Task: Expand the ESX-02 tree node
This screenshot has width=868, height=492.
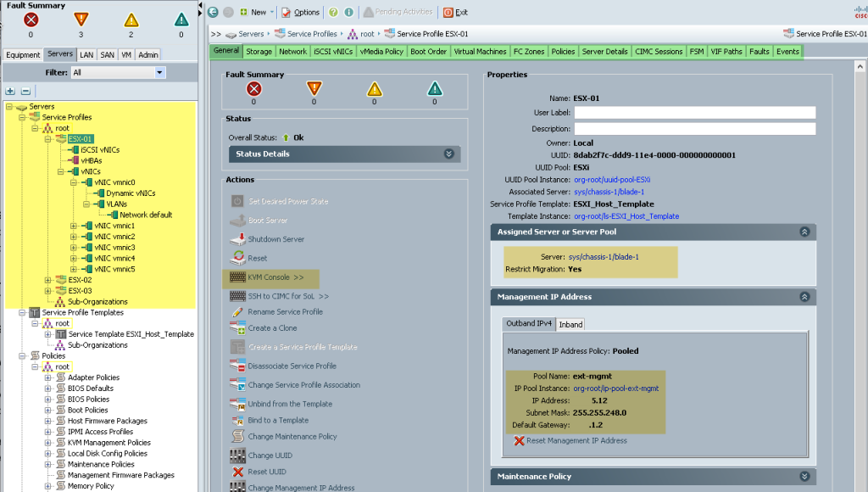Action: (x=48, y=280)
